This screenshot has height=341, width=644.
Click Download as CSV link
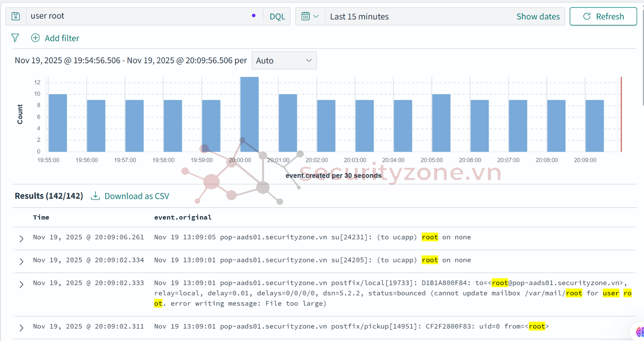(x=136, y=196)
